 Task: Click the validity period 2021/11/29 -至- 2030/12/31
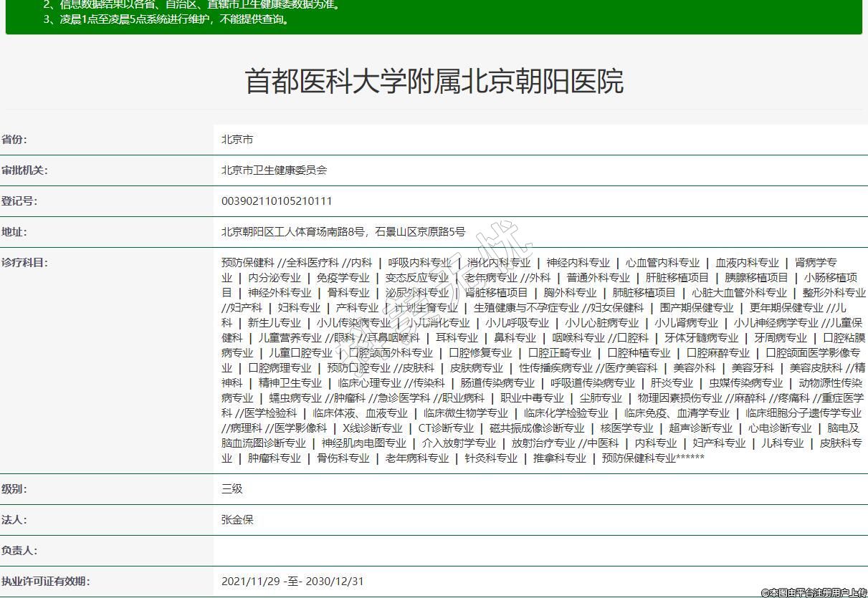(x=292, y=582)
